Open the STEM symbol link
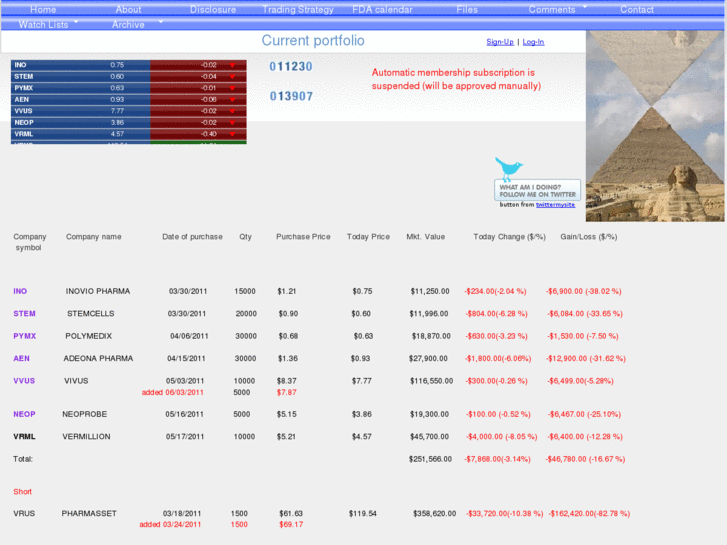This screenshot has width=727, height=545. click(x=24, y=314)
